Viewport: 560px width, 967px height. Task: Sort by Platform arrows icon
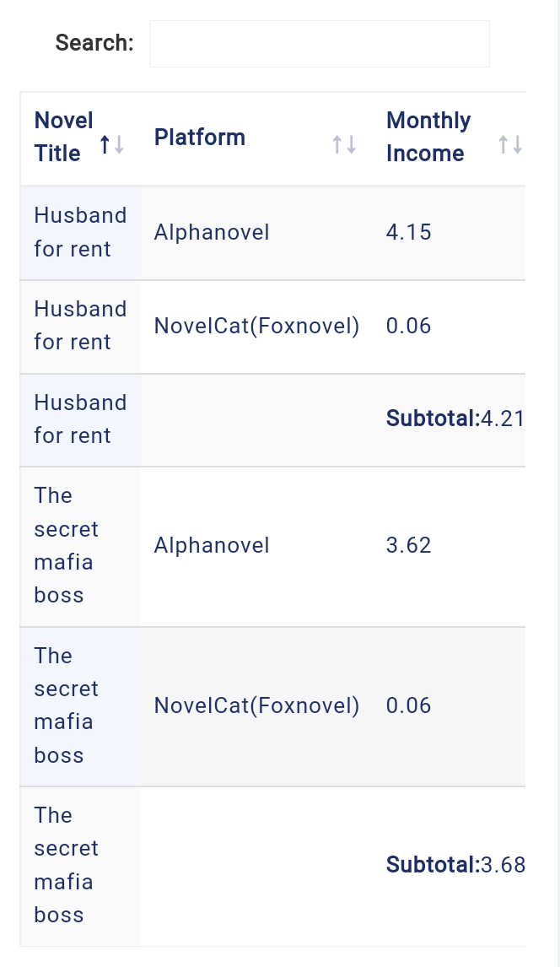click(344, 145)
